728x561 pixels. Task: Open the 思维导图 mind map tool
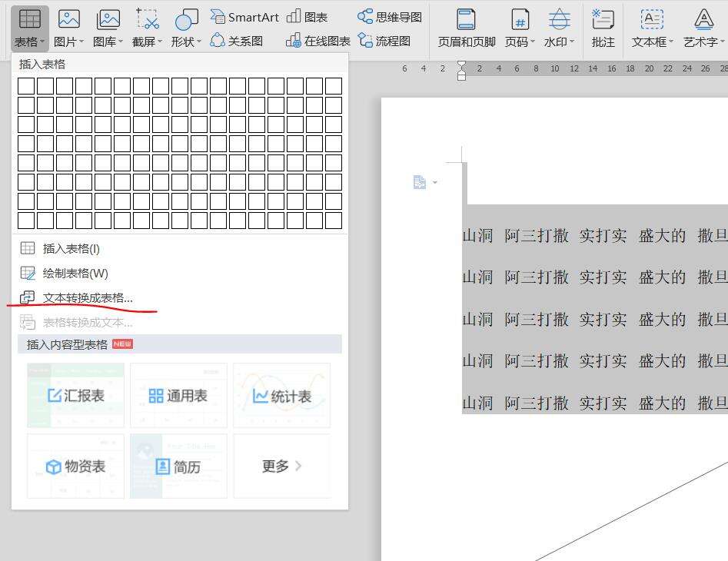(x=390, y=17)
